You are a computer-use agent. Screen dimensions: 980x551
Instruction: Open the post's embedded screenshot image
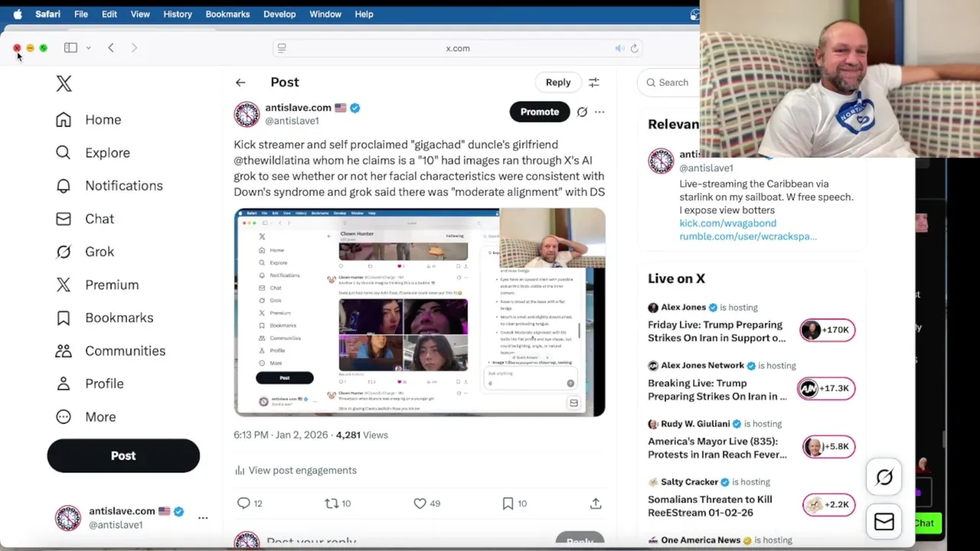coord(420,312)
